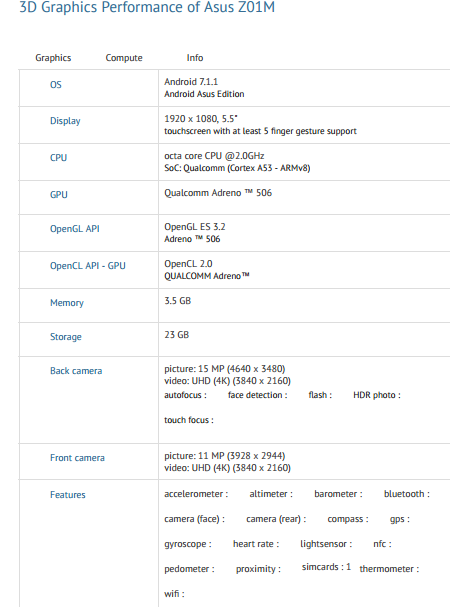
Task: Click the face detection entry
Action: tap(258, 395)
